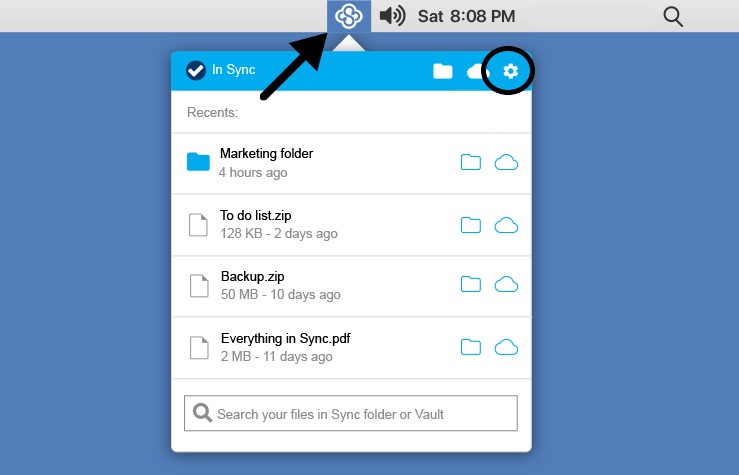Reveal Backup.zip in local folder
The height and width of the screenshot is (475, 739).
[x=470, y=285]
